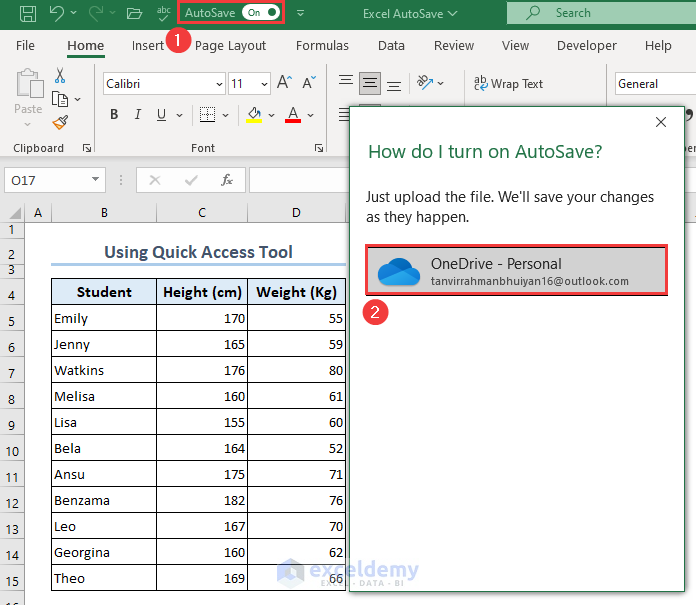This screenshot has width=696, height=605.
Task: Activate the Format Painter brush
Action: 60,123
